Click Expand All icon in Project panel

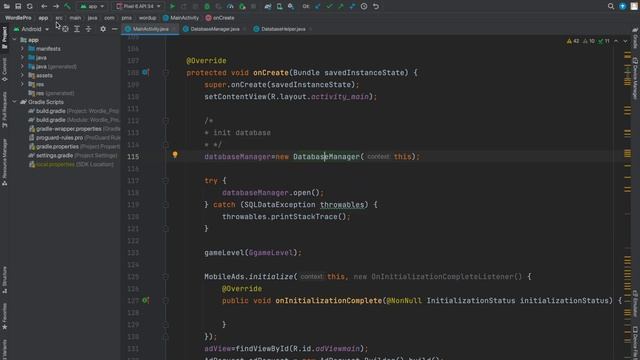coord(77,29)
